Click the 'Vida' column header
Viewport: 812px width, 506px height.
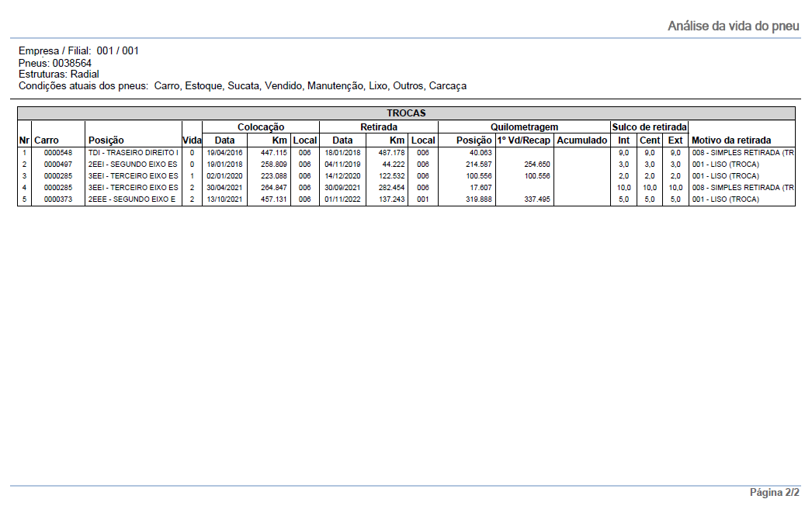click(x=192, y=140)
